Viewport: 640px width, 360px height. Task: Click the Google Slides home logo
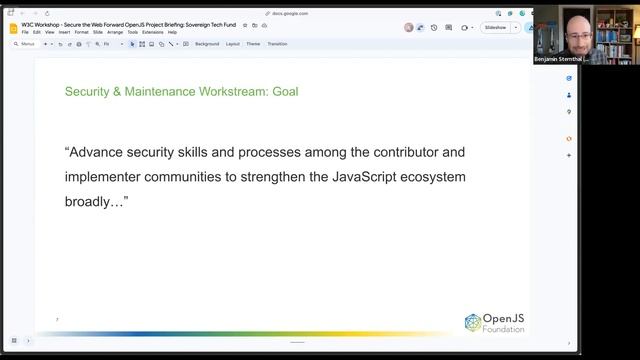[13, 29]
